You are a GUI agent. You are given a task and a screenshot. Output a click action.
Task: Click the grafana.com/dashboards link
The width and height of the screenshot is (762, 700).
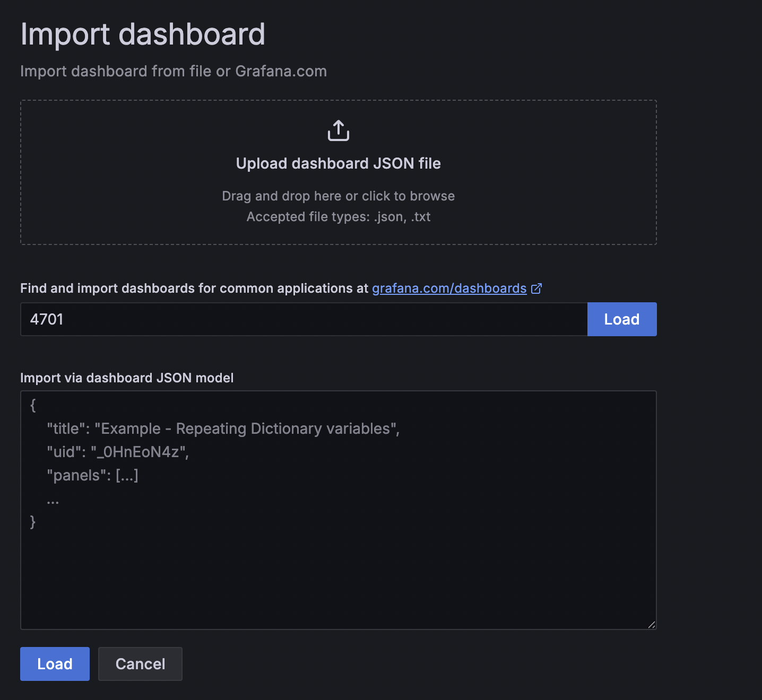(449, 288)
